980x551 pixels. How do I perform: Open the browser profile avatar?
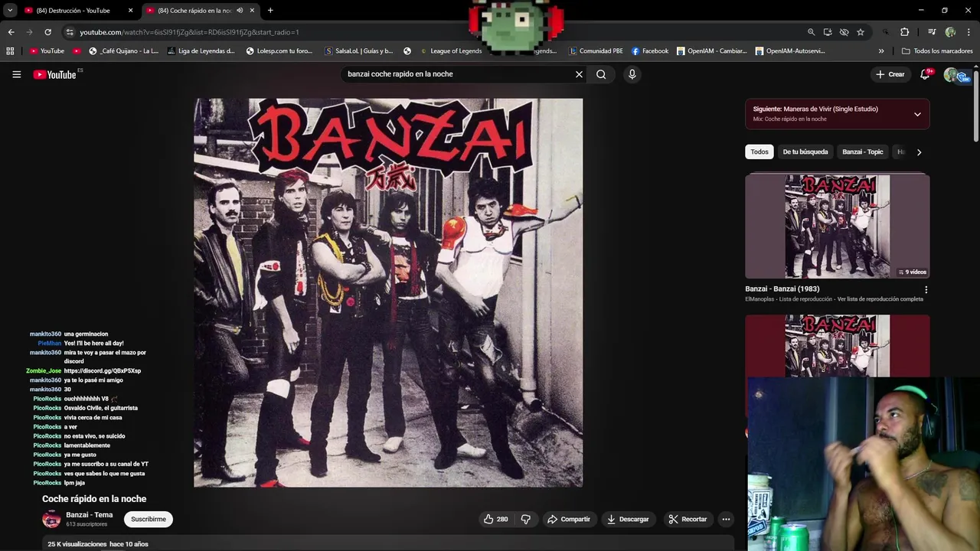point(950,32)
